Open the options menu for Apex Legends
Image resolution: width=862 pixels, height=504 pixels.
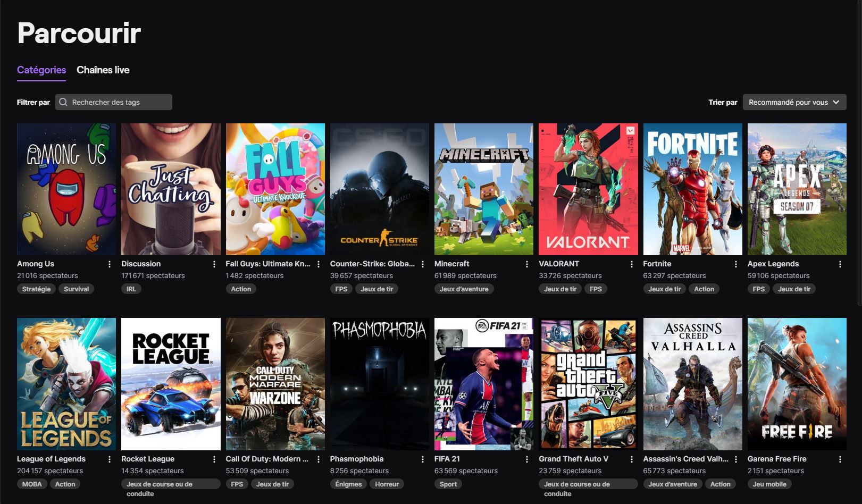(840, 264)
